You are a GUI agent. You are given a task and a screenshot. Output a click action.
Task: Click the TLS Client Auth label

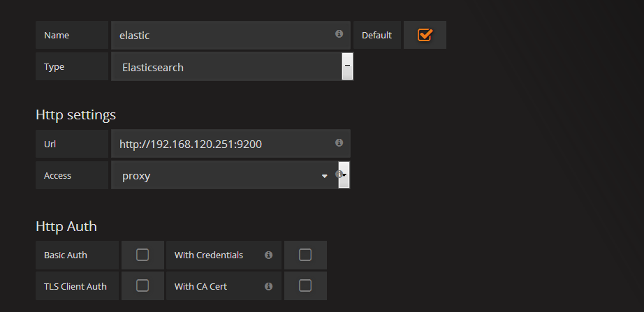(x=75, y=286)
